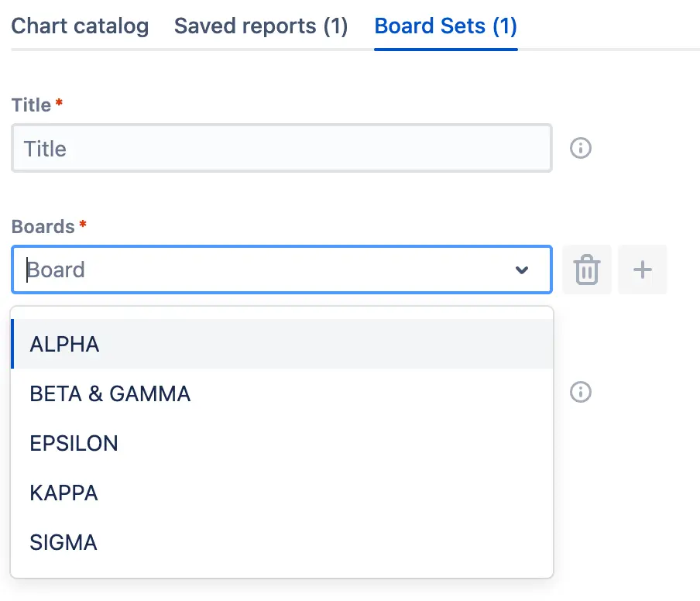700x601 pixels.
Task: Select the BETA & GAMMA option
Action: pos(282,393)
